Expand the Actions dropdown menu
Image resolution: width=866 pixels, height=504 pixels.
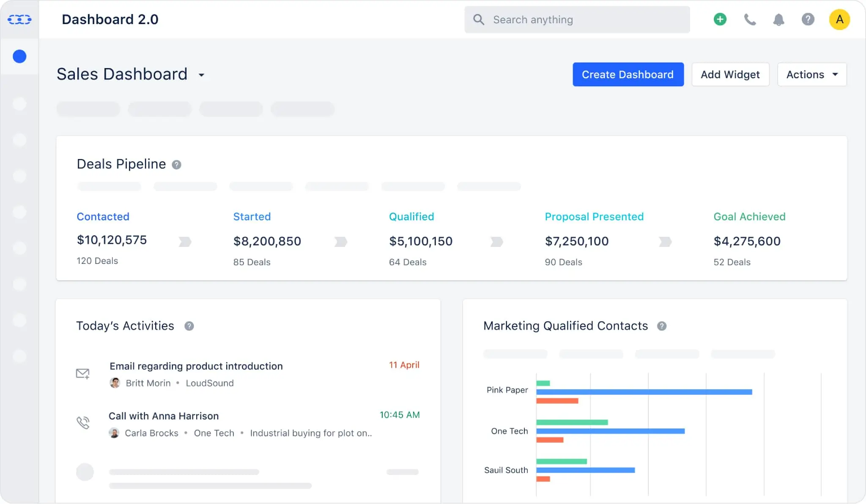(x=811, y=74)
